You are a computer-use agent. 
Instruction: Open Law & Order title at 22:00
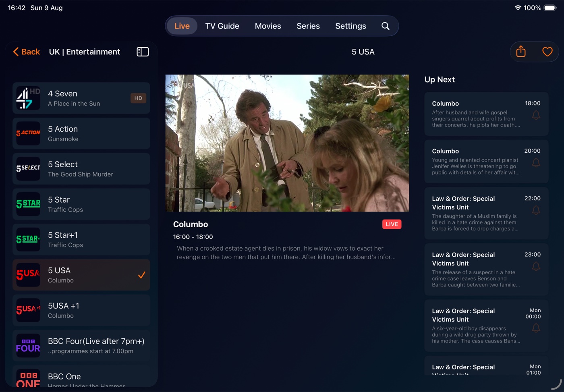(x=463, y=203)
